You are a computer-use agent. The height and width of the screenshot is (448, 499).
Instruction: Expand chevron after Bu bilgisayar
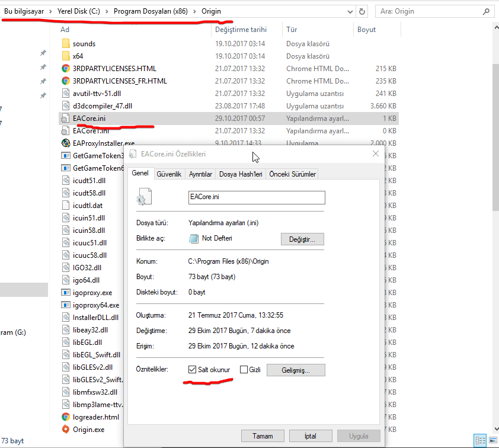point(50,11)
